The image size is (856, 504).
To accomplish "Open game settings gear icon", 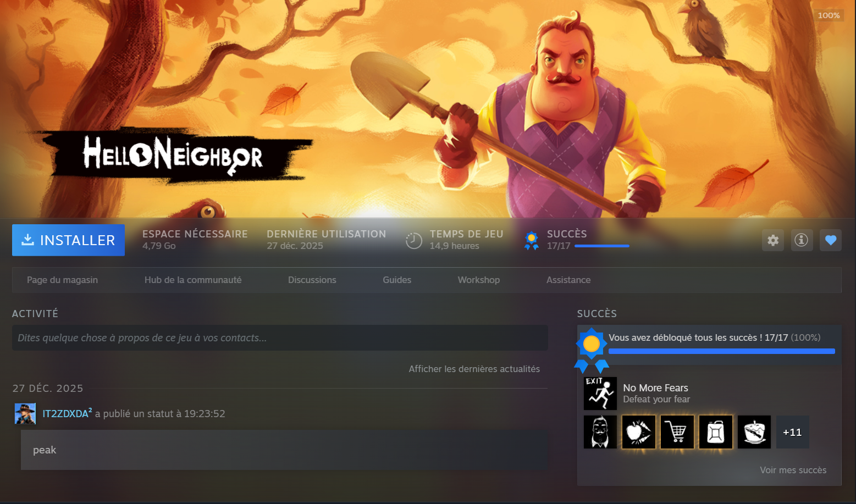I will coord(772,240).
